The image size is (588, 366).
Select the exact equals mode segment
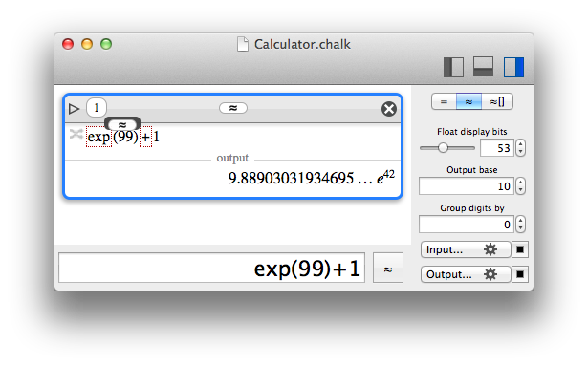click(444, 101)
